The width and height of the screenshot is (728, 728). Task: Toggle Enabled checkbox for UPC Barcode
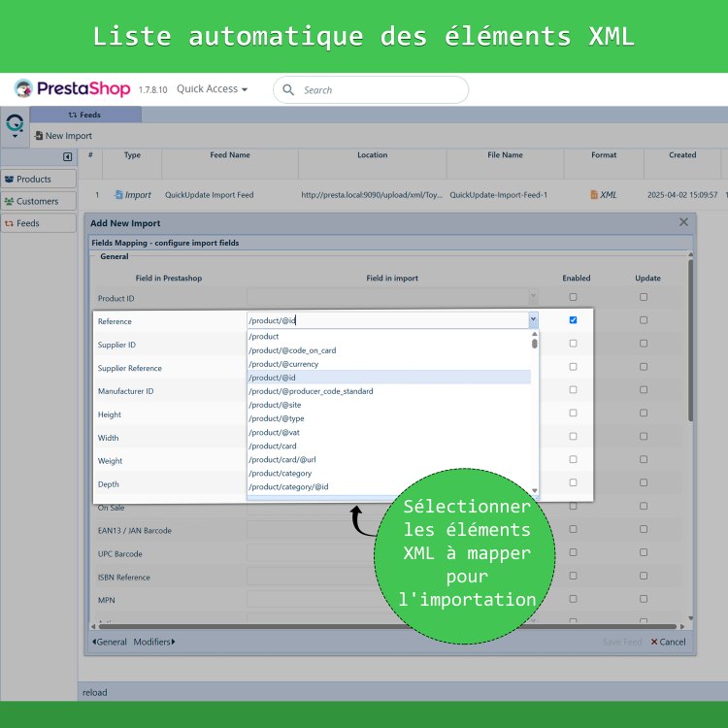click(x=573, y=552)
